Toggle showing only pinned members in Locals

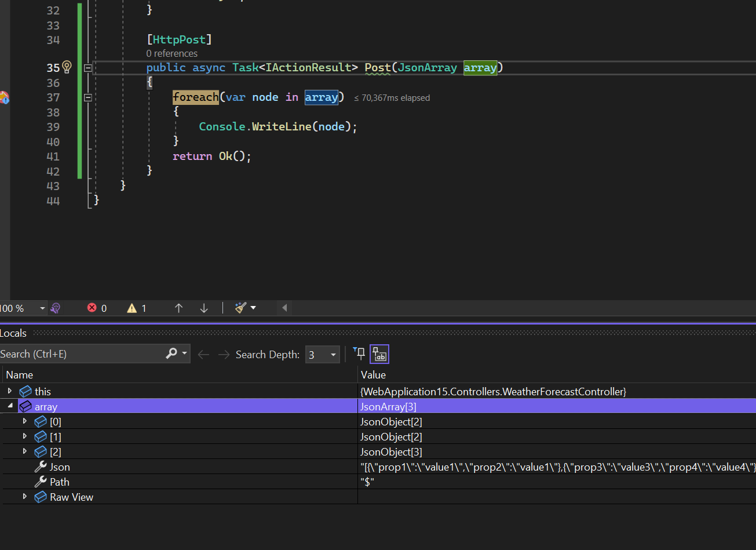[359, 353]
